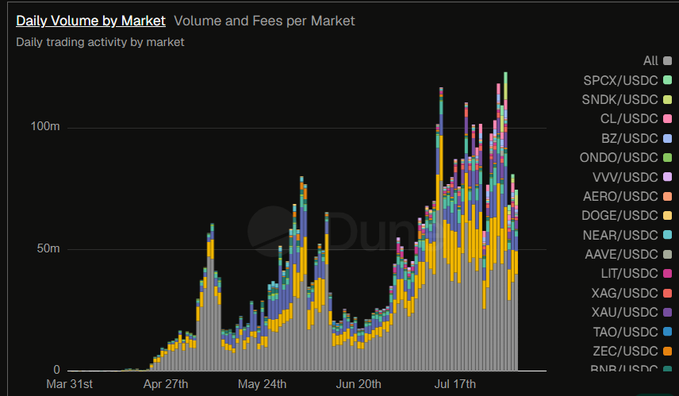Viewport: 679px width, 396px height.
Task: Open the Daily Volume by Market link
Action: pos(91,21)
